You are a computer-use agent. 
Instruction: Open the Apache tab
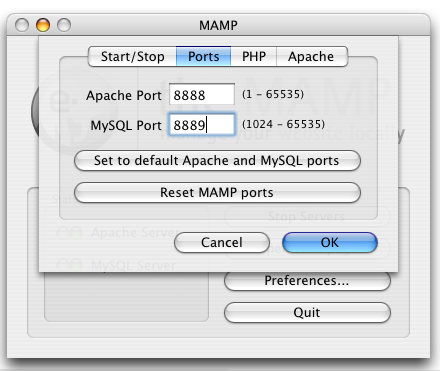(x=312, y=56)
